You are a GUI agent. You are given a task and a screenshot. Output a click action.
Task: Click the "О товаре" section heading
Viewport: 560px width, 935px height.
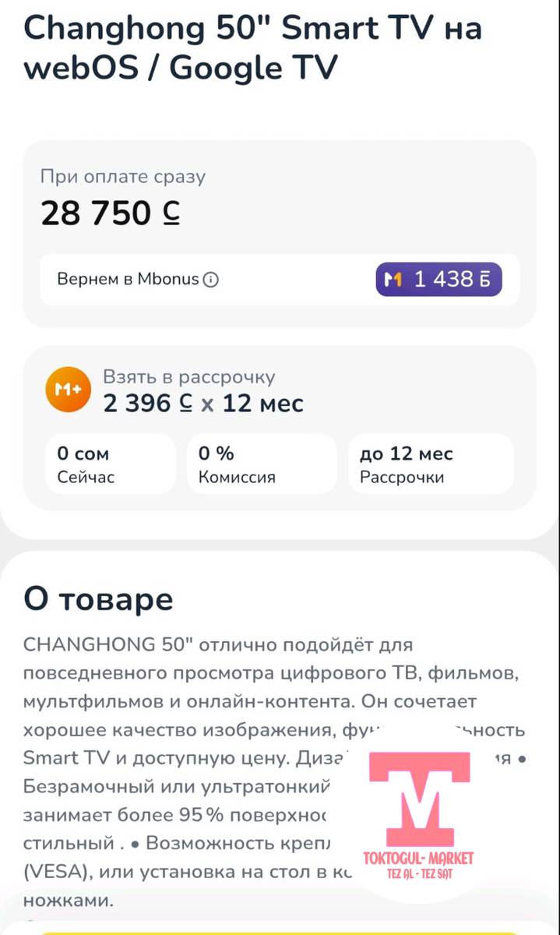click(98, 600)
